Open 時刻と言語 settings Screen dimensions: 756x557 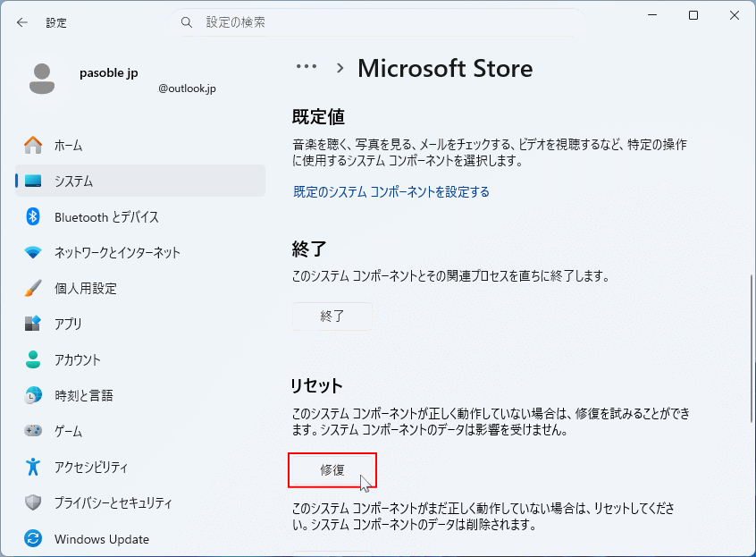tap(140, 395)
